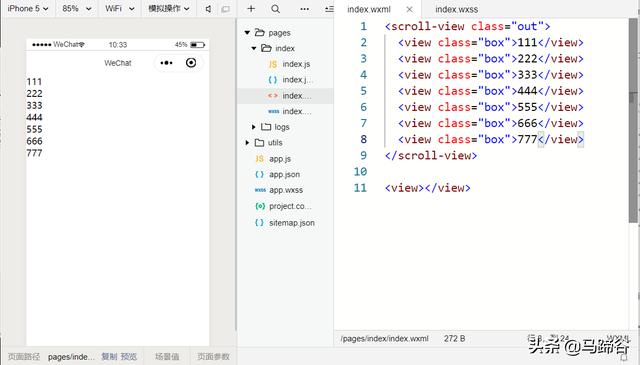Open the WiFi network dropdown
This screenshot has width=640, height=365.
coord(120,9)
